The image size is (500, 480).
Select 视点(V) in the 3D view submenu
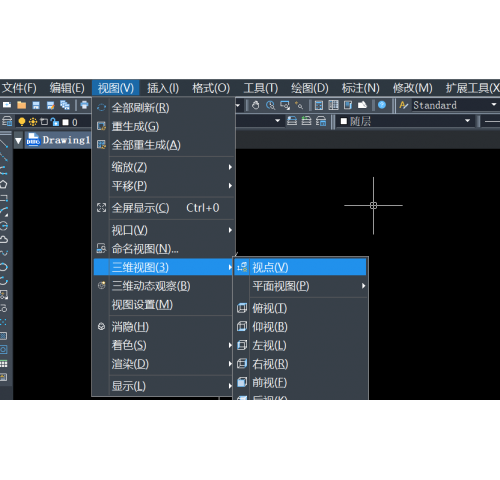click(x=300, y=267)
